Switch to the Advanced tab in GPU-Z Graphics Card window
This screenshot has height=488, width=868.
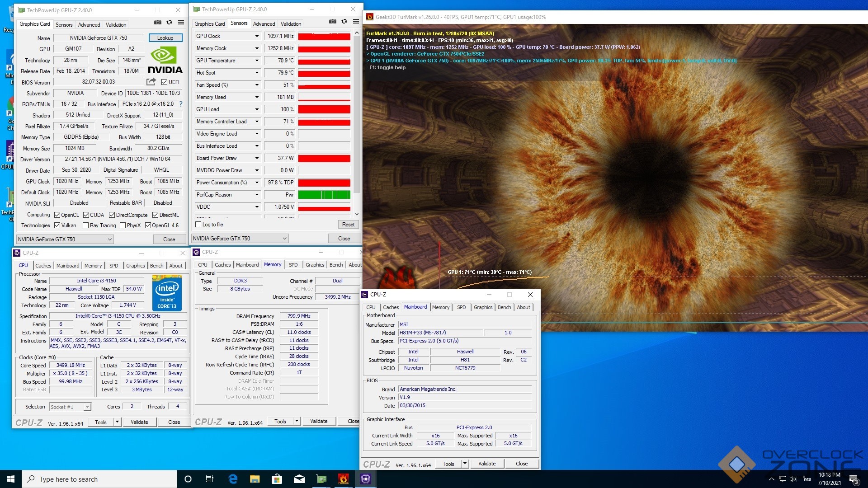89,25
